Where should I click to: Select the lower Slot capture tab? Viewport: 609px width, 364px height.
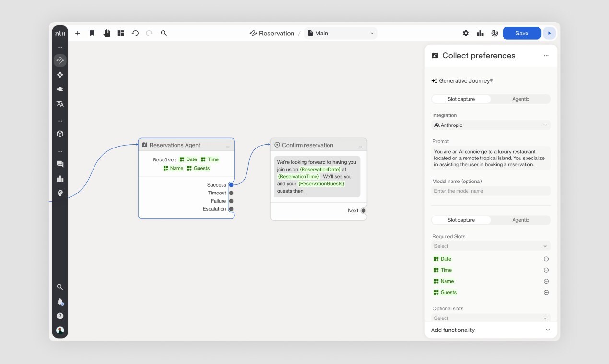pos(461,220)
